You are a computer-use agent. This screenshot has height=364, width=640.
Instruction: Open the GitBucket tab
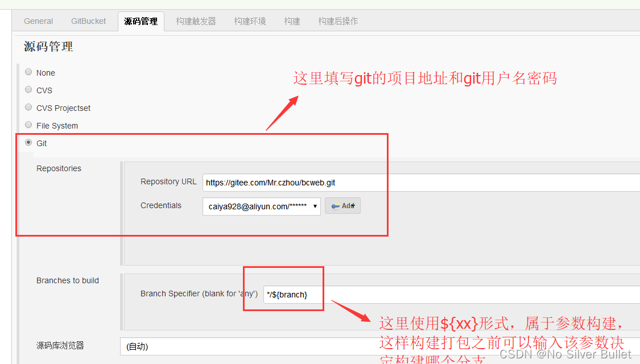point(88,21)
